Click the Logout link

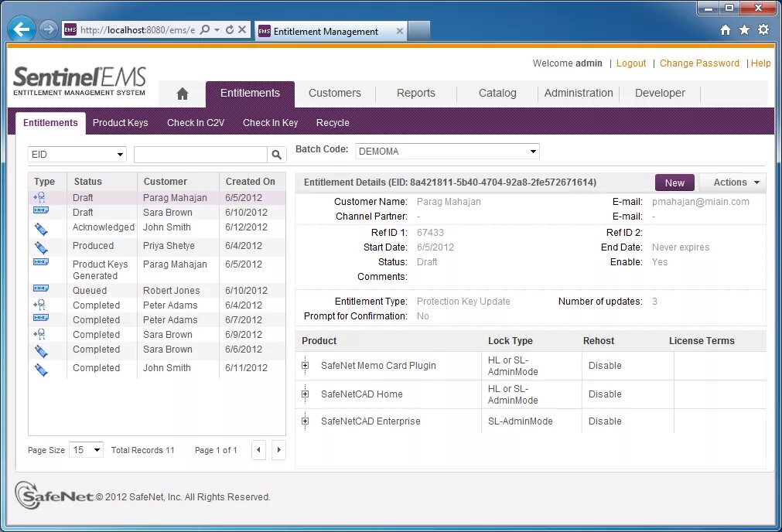[631, 63]
